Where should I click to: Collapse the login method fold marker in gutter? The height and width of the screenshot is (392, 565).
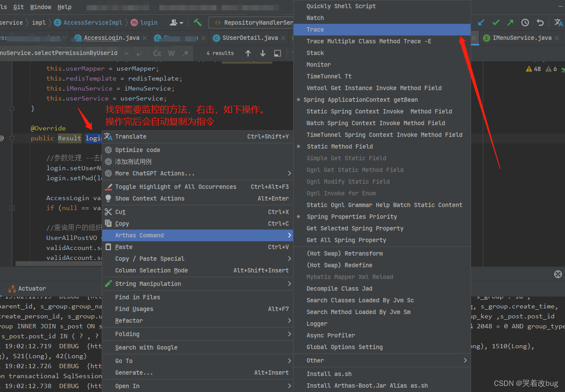pos(12,138)
